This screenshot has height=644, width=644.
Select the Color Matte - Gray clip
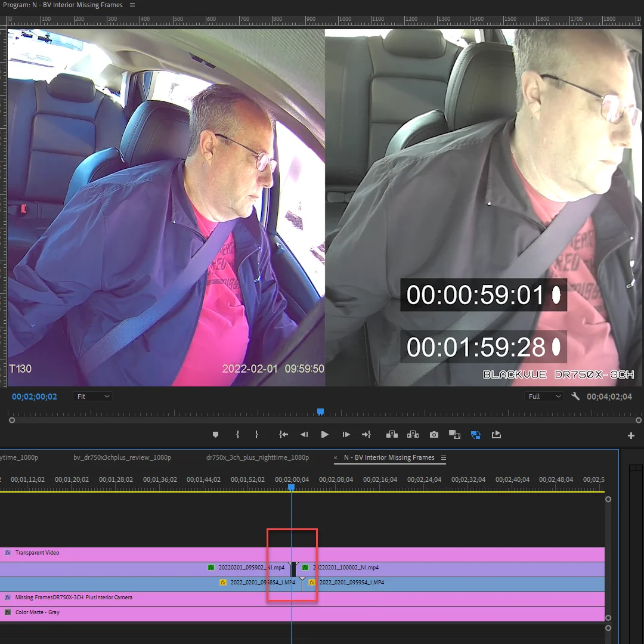(302, 614)
